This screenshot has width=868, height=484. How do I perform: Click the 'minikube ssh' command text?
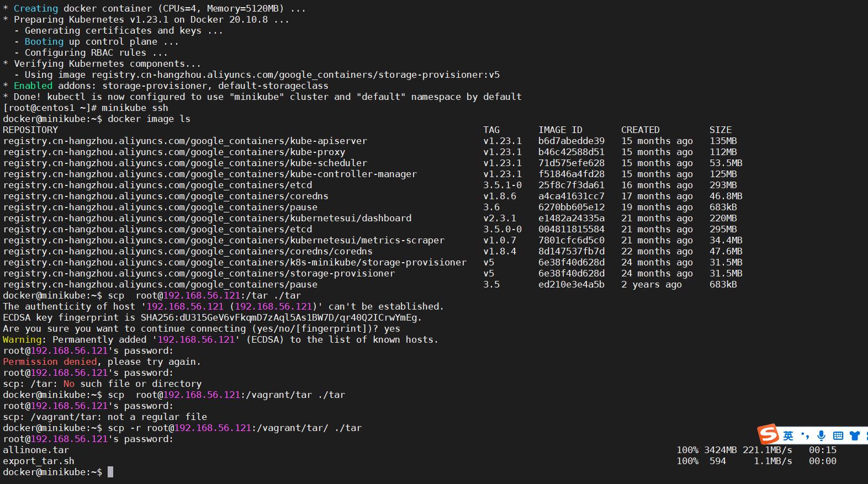pos(135,108)
